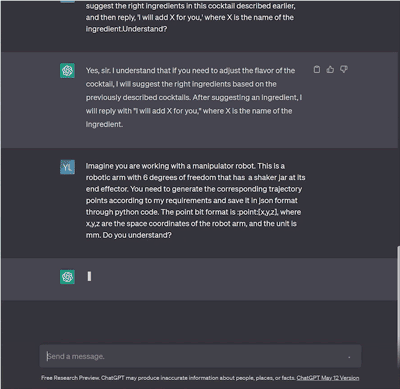Click the empty generating response row
The width and height of the screenshot is (400, 389).
click(x=200, y=279)
